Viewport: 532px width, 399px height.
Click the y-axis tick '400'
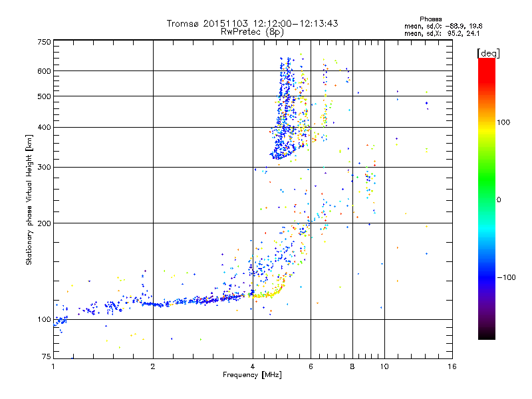click(x=44, y=127)
